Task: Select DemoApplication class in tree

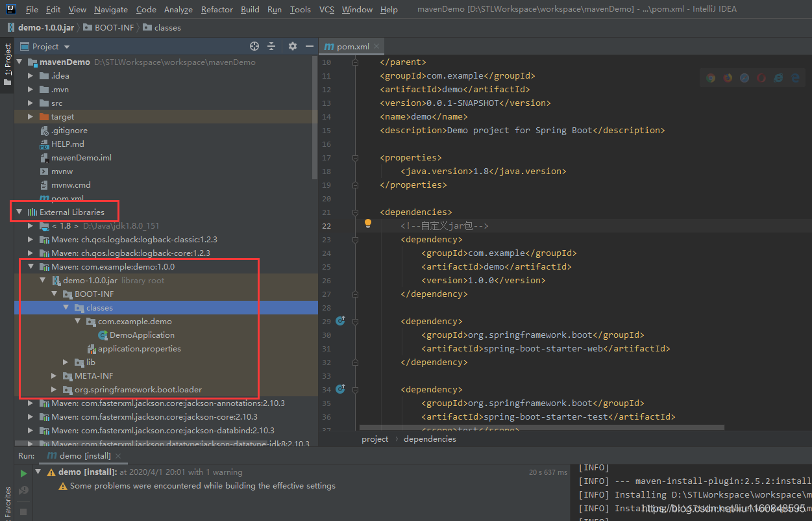Action: [141, 335]
